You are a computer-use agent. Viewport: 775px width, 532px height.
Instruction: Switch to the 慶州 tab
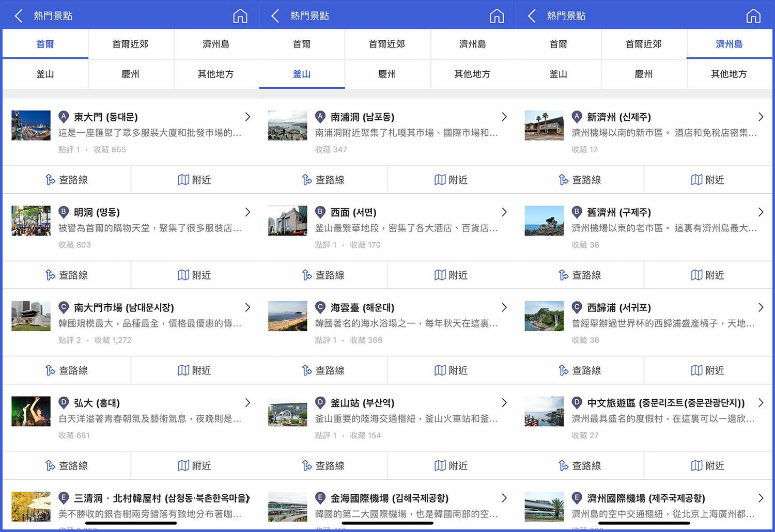(131, 74)
